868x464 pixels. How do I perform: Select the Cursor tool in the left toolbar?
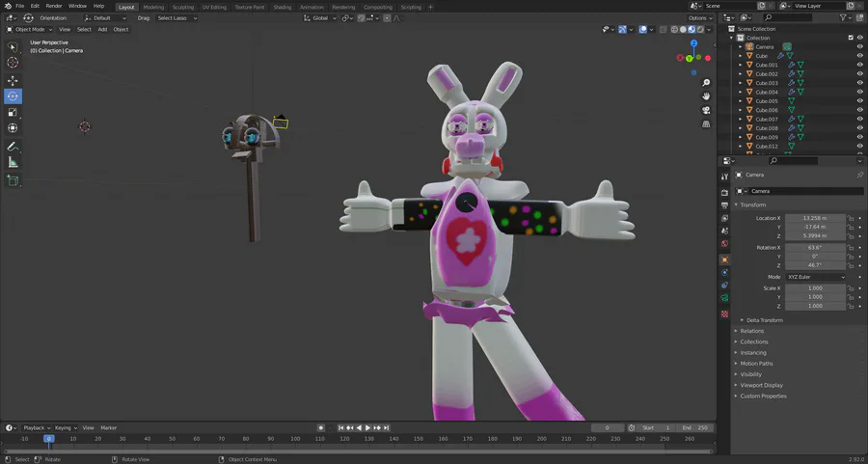[13, 63]
